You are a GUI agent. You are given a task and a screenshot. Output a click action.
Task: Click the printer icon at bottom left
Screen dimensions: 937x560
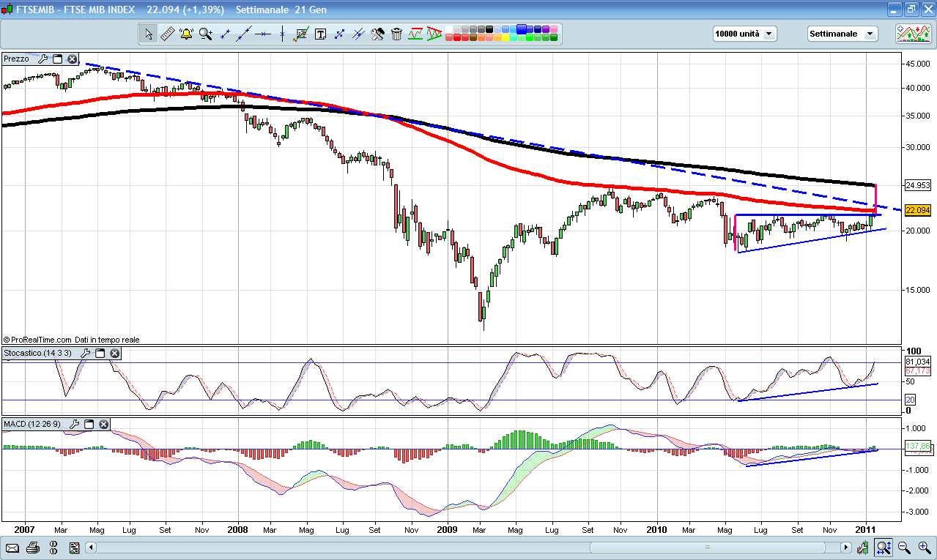(33, 548)
